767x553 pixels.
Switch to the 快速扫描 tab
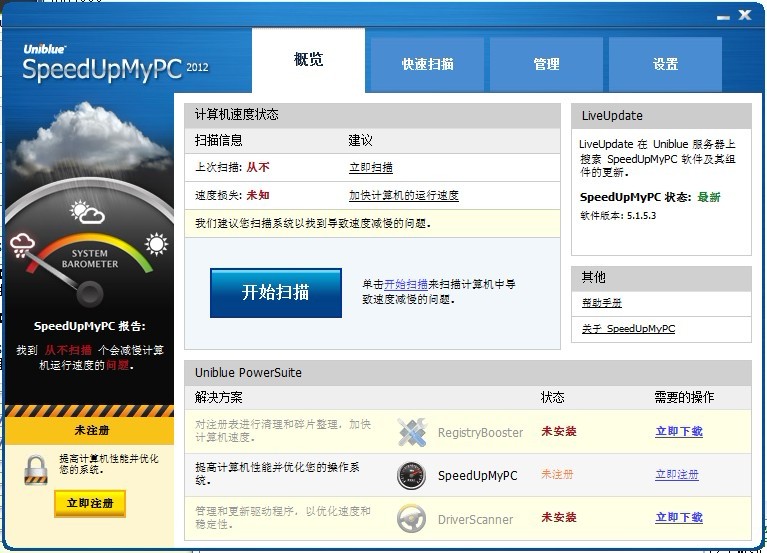[427, 64]
